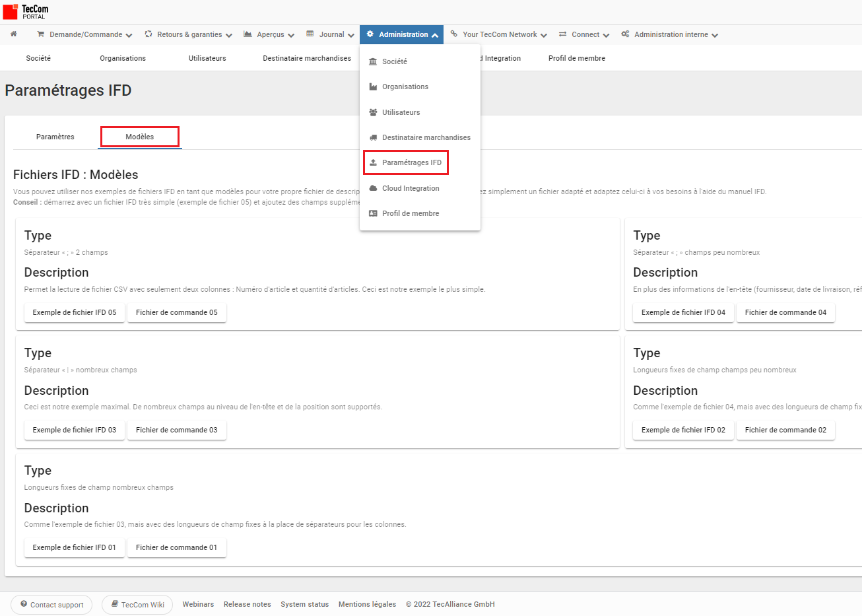This screenshot has height=616, width=862.
Task: Click the Exemple de fichier IFD 01 button
Action: [75, 547]
